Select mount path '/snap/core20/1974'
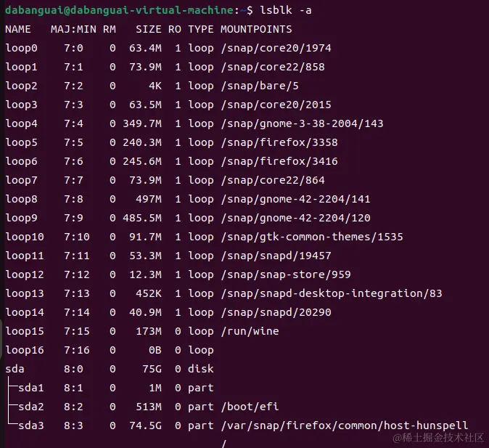 point(276,48)
